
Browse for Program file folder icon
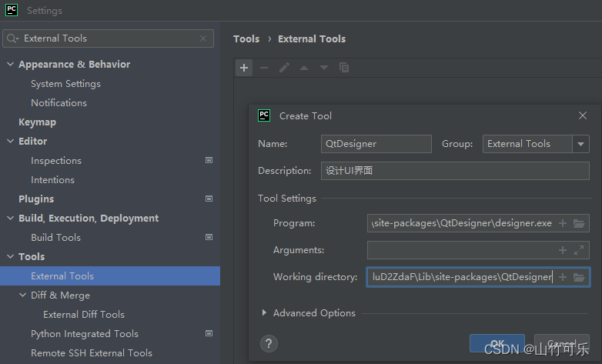pyautogui.click(x=579, y=223)
